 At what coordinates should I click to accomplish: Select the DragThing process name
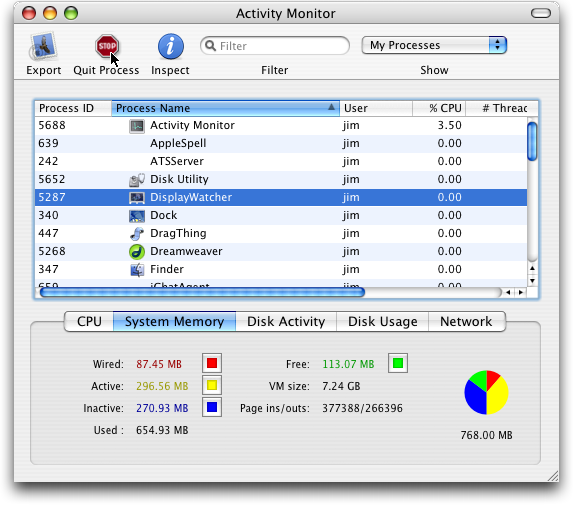178,233
